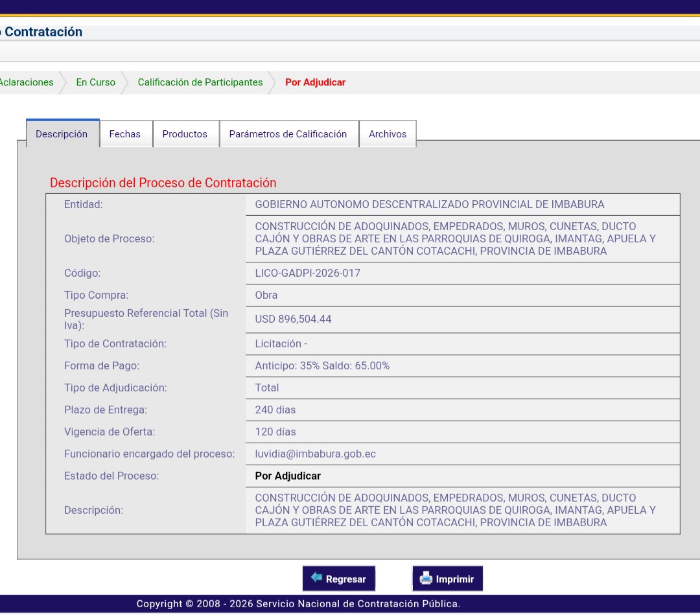Click the Copyright footer text
700x615 pixels.
pos(298,604)
